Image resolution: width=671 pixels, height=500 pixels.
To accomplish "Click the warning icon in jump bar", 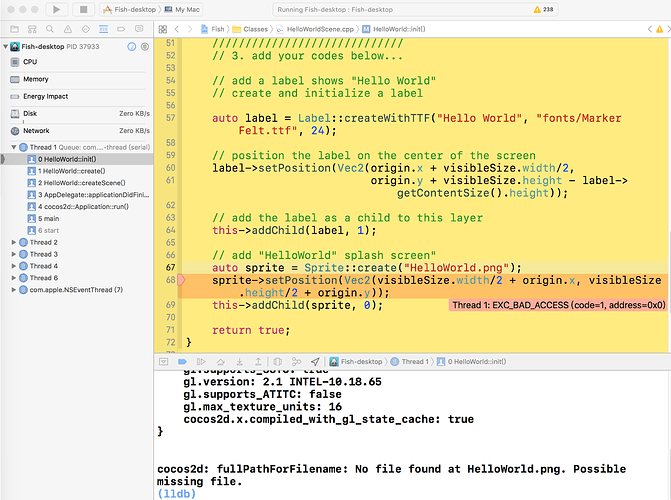I will [659, 29].
